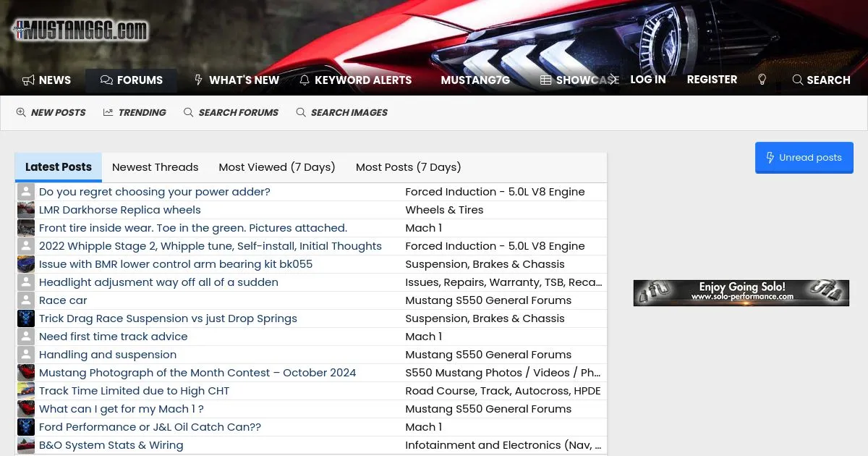Open 'Front tire inside wear' thread
The height and width of the screenshot is (456, 868).
point(193,228)
